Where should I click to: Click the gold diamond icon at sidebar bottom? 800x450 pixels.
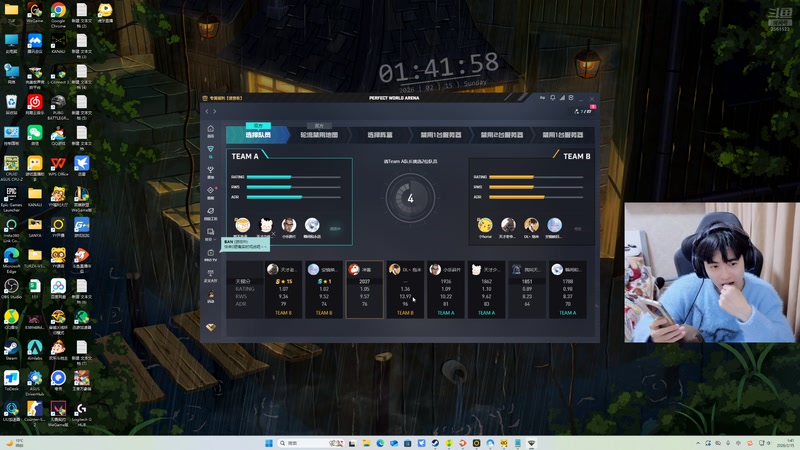point(210,327)
